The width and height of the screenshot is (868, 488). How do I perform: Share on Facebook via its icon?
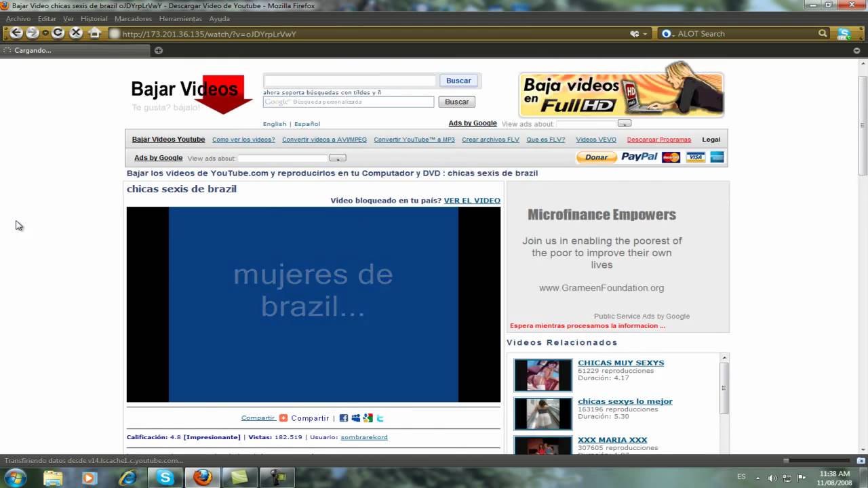[x=344, y=418]
